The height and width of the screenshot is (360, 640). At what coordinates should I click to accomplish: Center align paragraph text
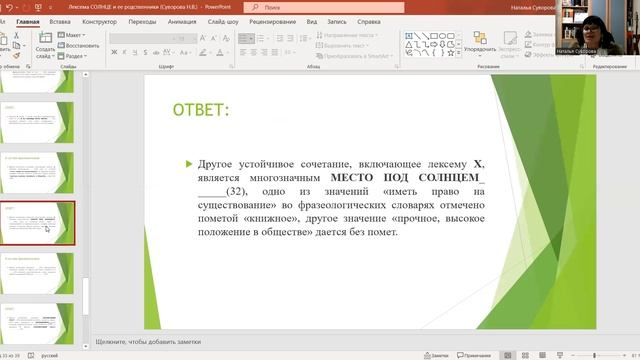point(254,52)
